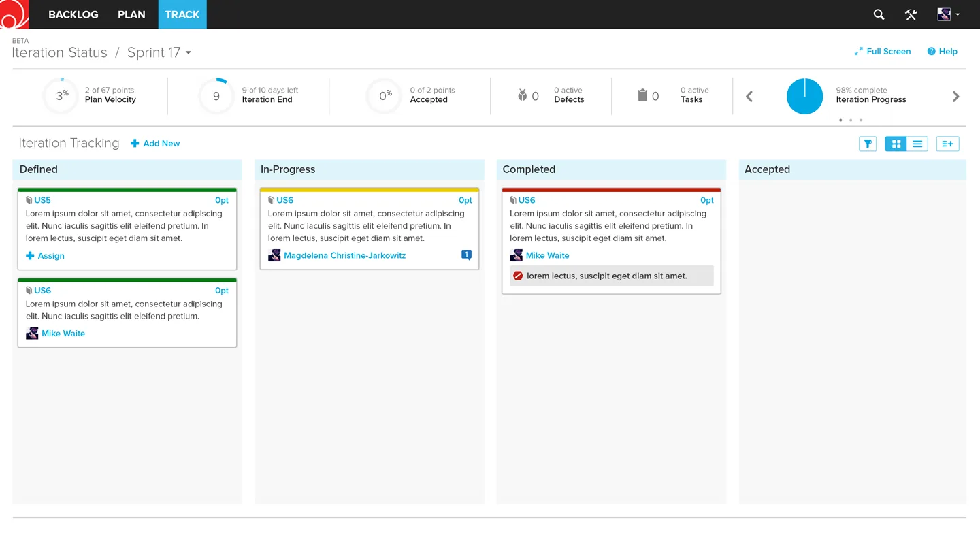Screen dimensions: 980x535
Task: Open the BACKLOG tab
Action: coord(73,14)
